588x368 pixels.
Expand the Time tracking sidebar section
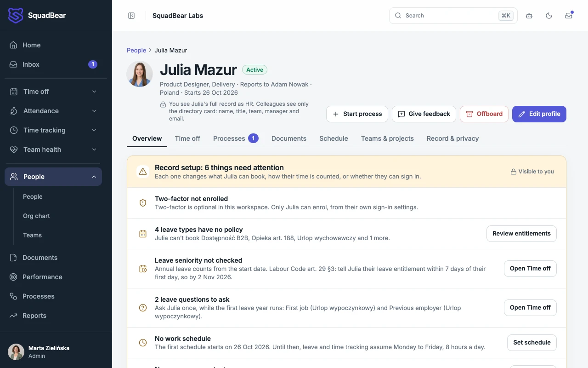pyautogui.click(x=53, y=130)
